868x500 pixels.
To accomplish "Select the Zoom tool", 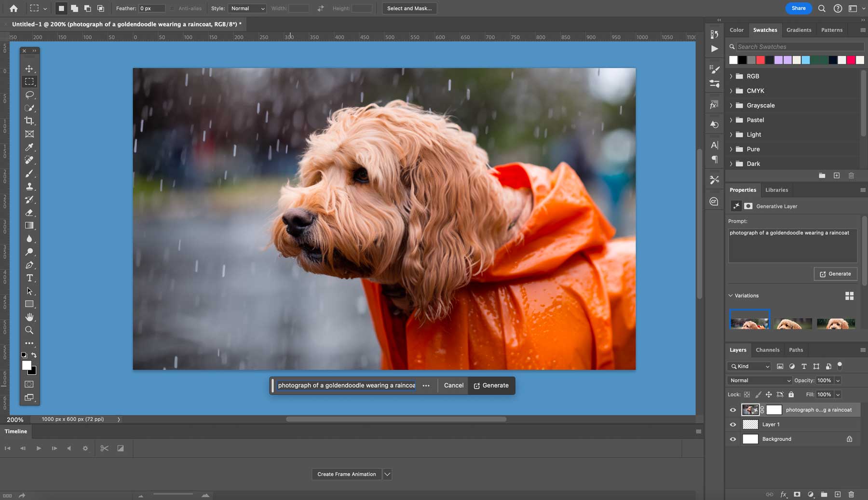I will tap(29, 330).
